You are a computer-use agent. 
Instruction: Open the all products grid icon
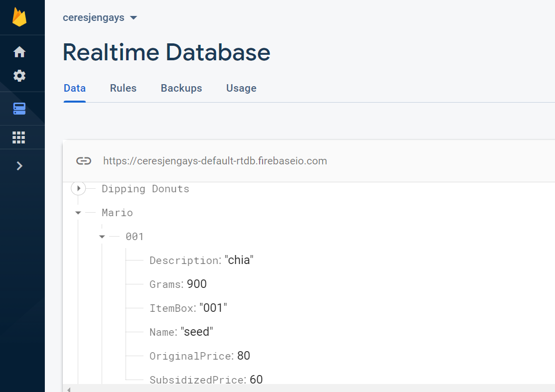19,137
